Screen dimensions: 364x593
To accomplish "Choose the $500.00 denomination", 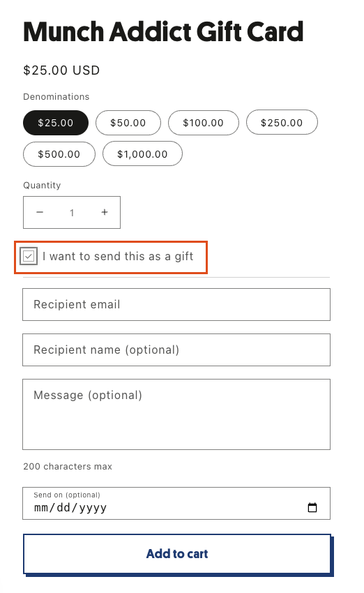I will (x=59, y=154).
